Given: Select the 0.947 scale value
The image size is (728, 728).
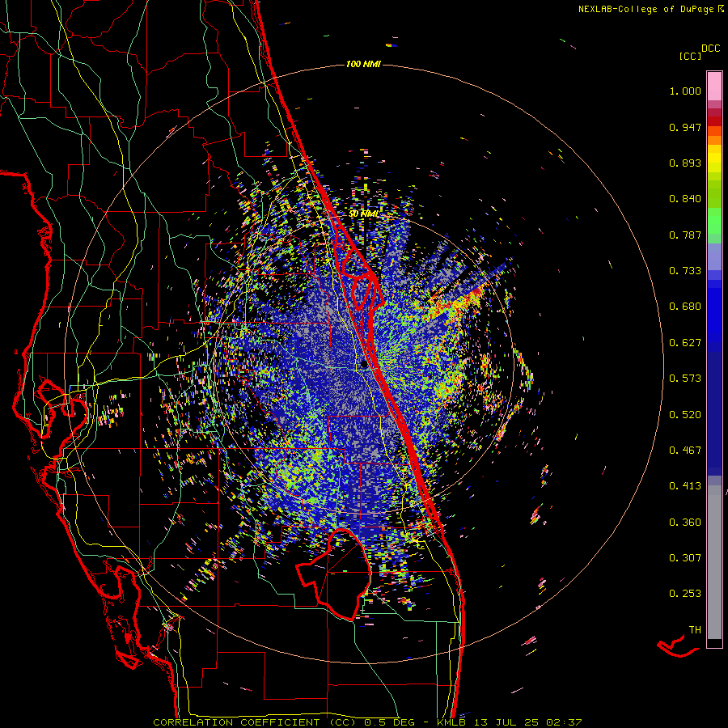Looking at the screenshot, I should pyautogui.click(x=685, y=127).
